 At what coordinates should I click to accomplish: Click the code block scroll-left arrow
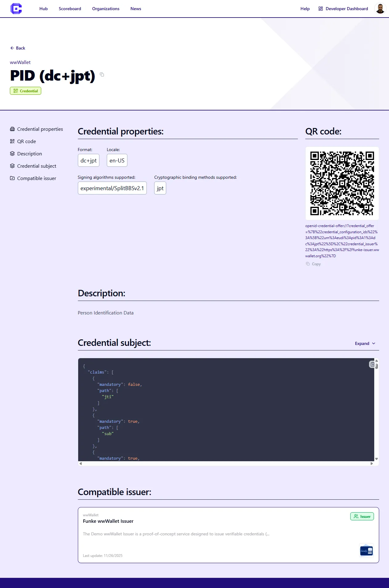click(81, 463)
